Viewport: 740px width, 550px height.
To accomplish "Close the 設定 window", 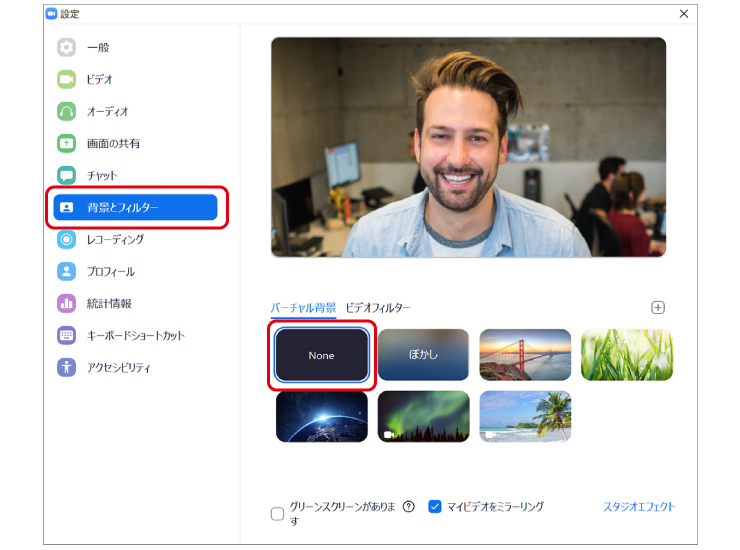I will [684, 14].
